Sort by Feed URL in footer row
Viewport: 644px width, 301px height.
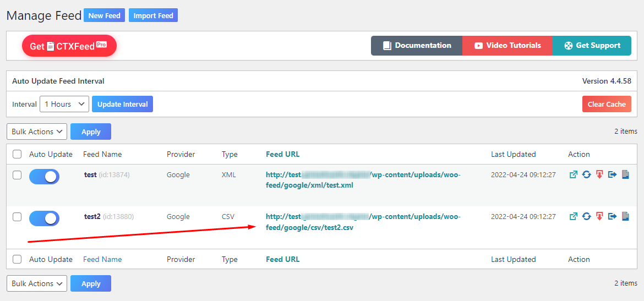(x=282, y=260)
